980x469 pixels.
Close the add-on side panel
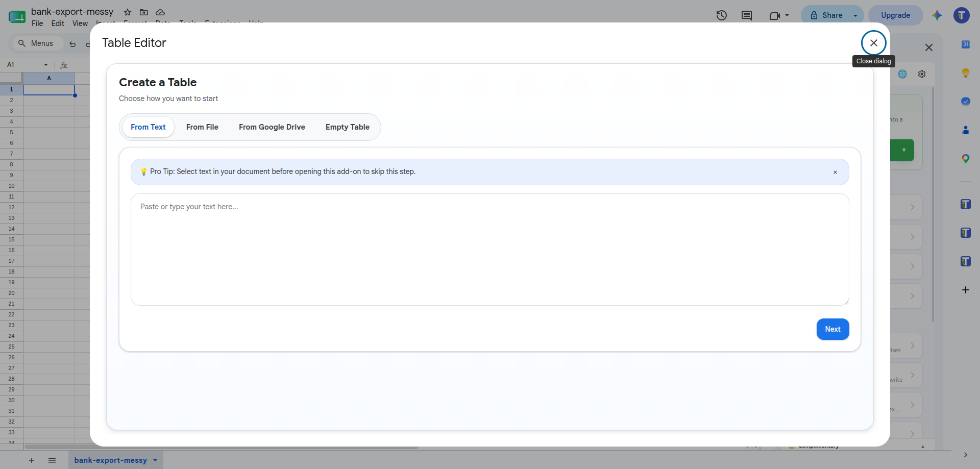[929, 47]
